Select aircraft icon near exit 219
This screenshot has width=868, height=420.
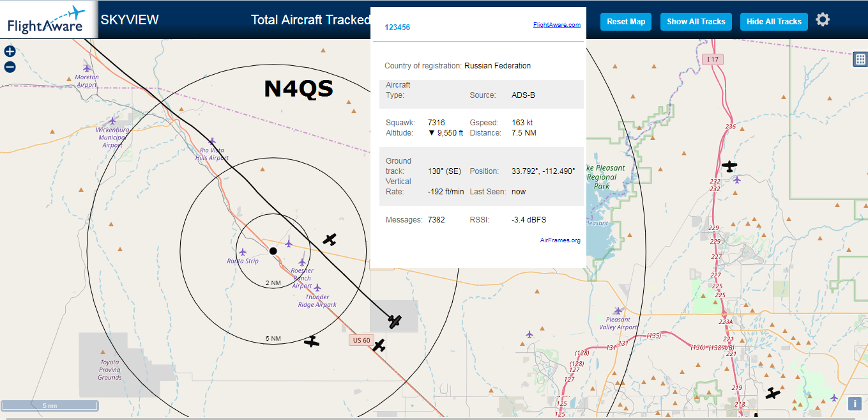773,393
